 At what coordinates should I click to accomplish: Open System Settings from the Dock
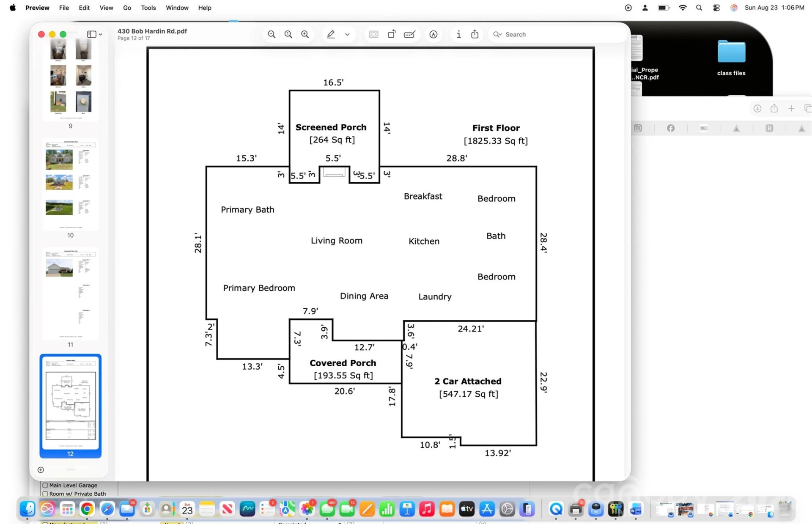coord(507,509)
